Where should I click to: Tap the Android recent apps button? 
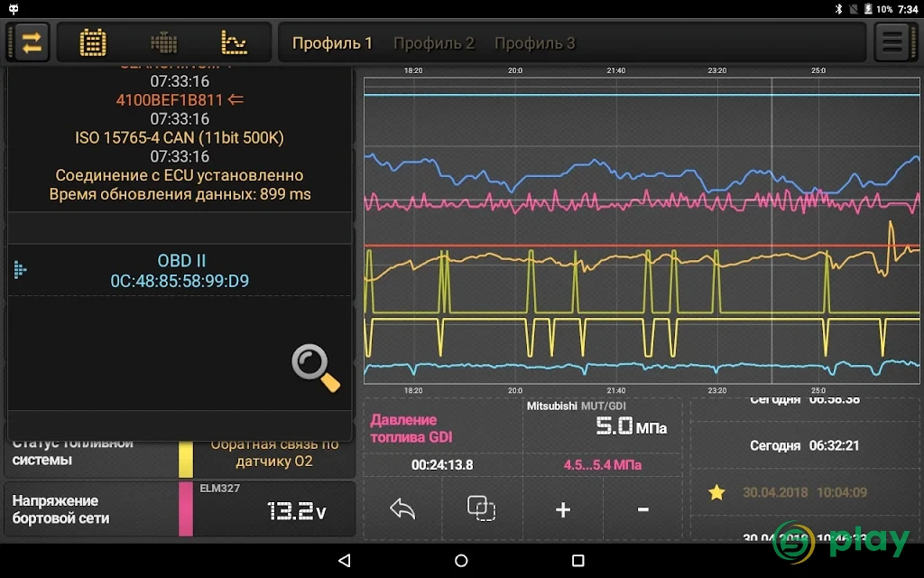click(578, 560)
